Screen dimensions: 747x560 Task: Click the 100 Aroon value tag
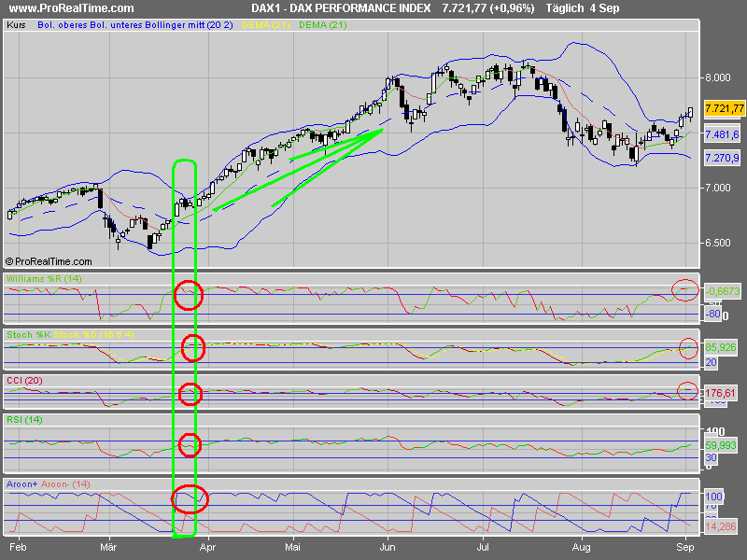tap(714, 497)
